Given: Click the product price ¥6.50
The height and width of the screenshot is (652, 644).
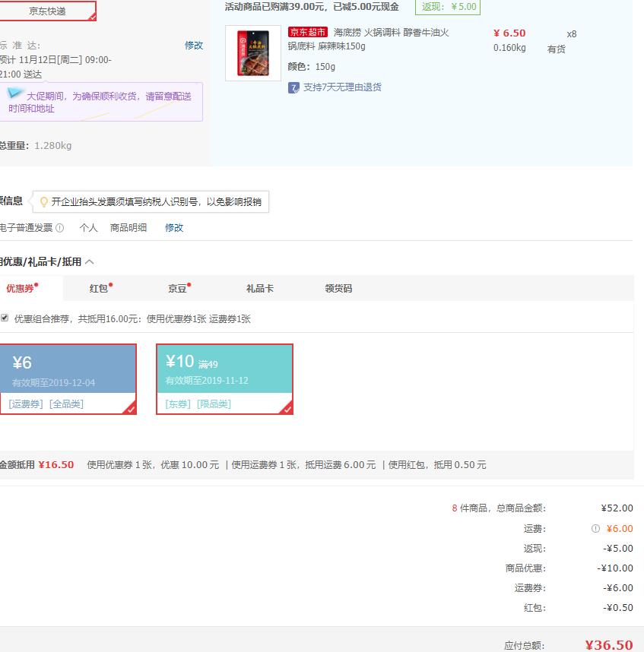Looking at the screenshot, I should (509, 33).
